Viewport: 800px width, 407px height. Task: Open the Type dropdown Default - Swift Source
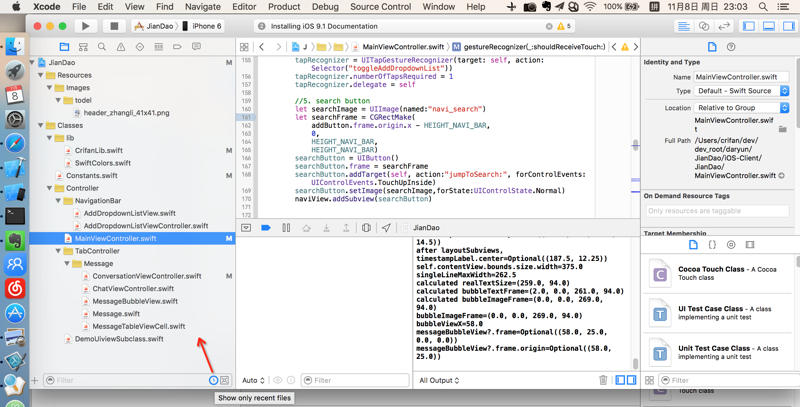(741, 91)
